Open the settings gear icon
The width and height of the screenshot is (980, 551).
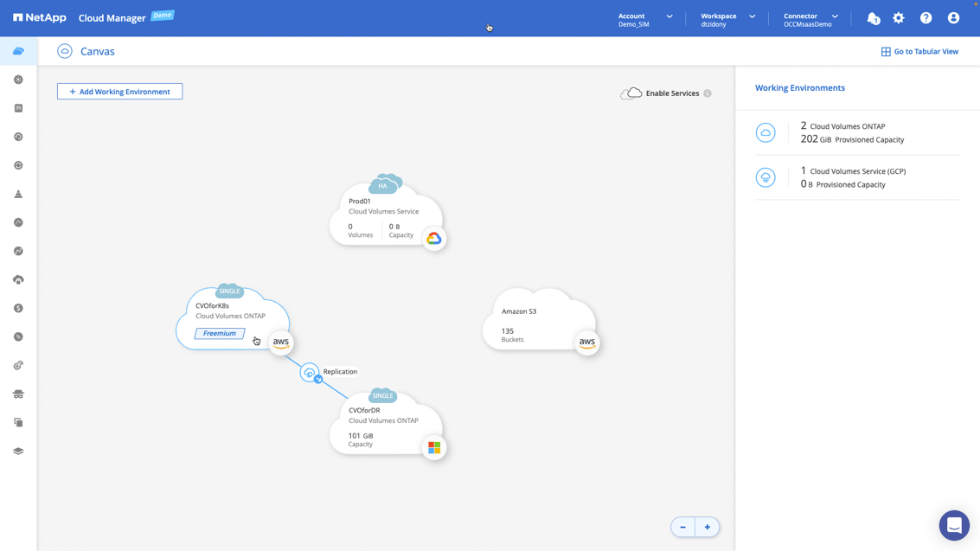[899, 18]
